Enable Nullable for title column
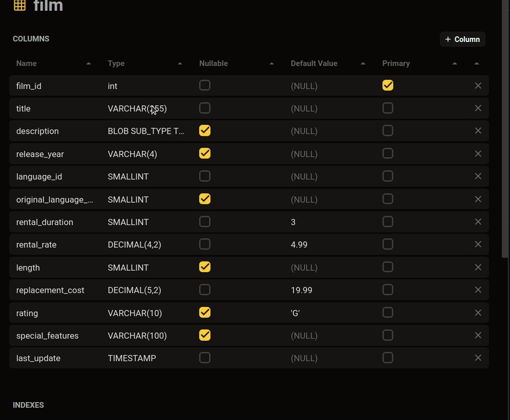 205,108
